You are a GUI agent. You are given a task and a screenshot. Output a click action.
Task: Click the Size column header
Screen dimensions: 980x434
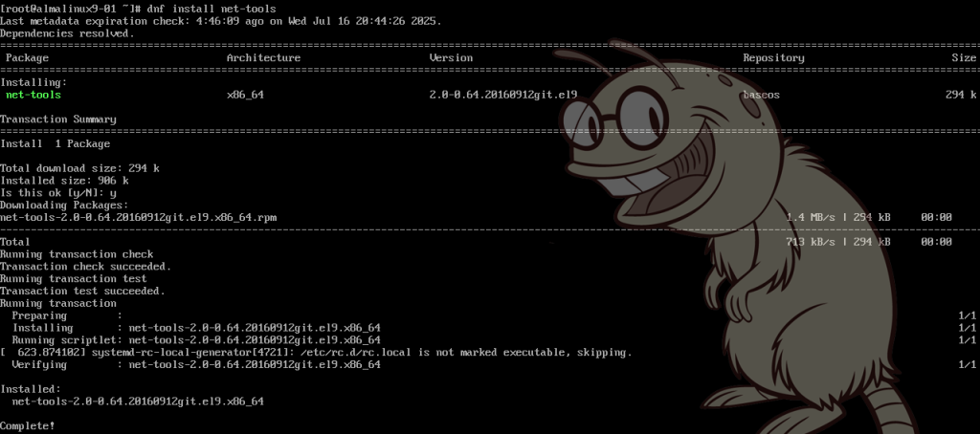click(965, 57)
